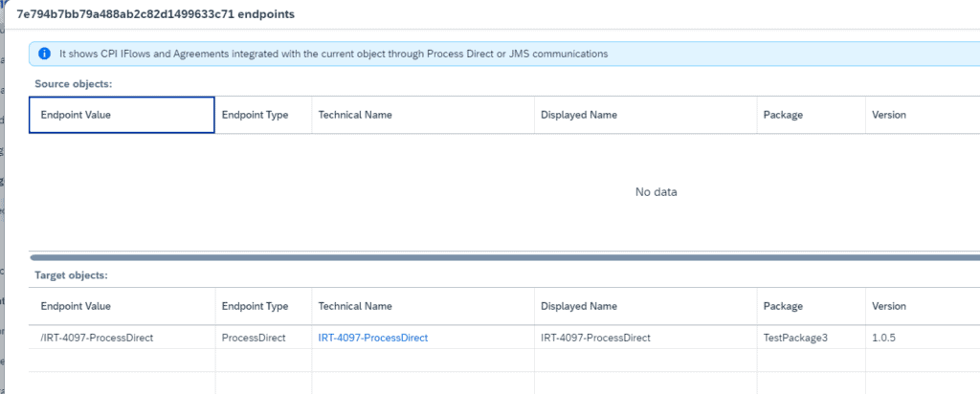Click the horizontal scrollbar under Source objects

click(504, 257)
